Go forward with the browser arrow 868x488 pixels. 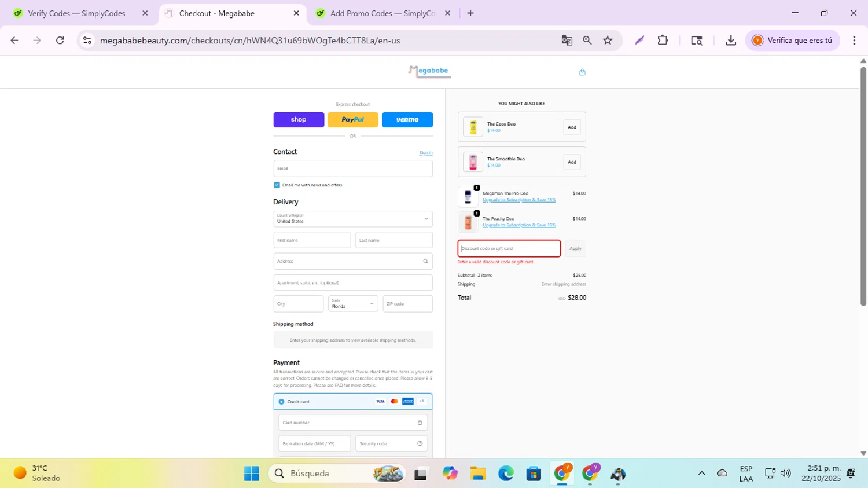[37, 41]
